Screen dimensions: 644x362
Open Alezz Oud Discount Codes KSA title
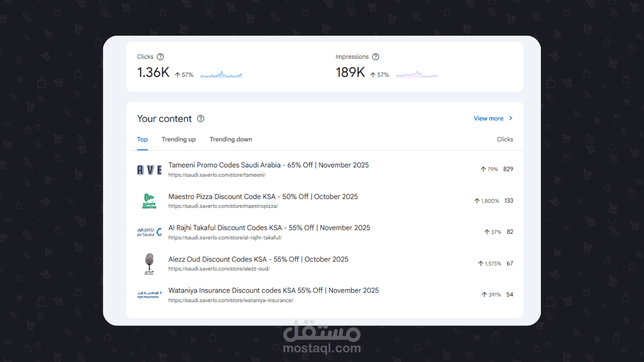pos(258,259)
